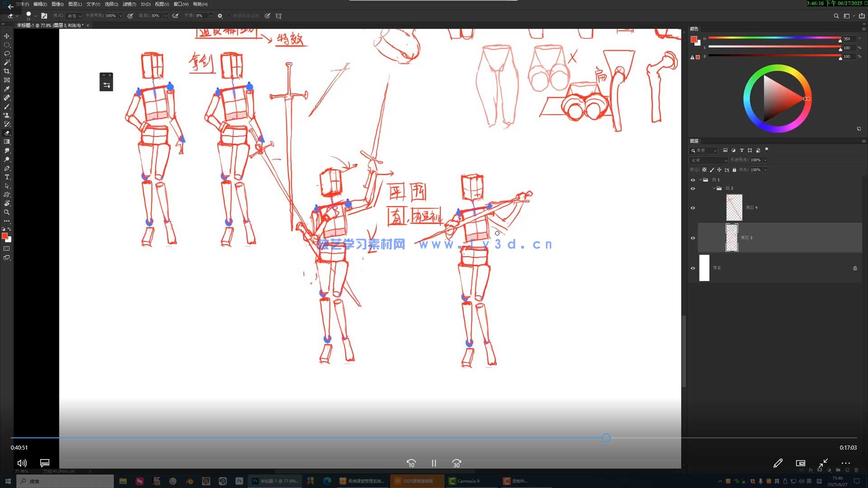Select the Horizontal Type tool

click(7, 177)
